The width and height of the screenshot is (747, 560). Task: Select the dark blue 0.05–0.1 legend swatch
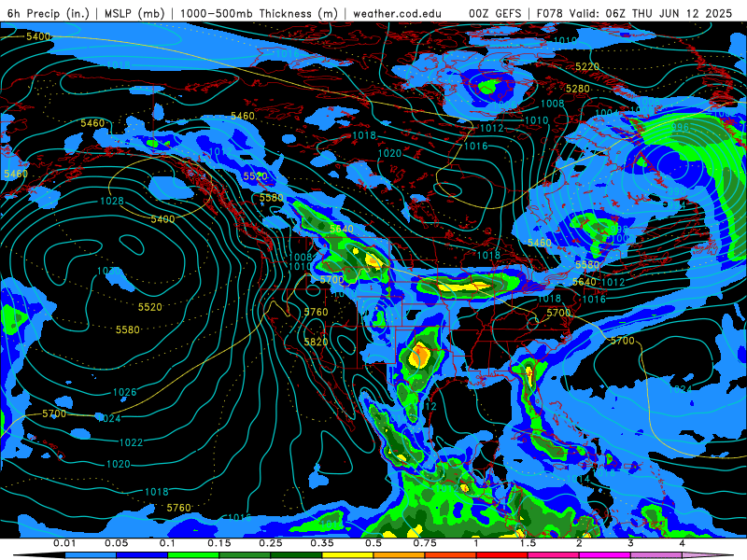142,555
